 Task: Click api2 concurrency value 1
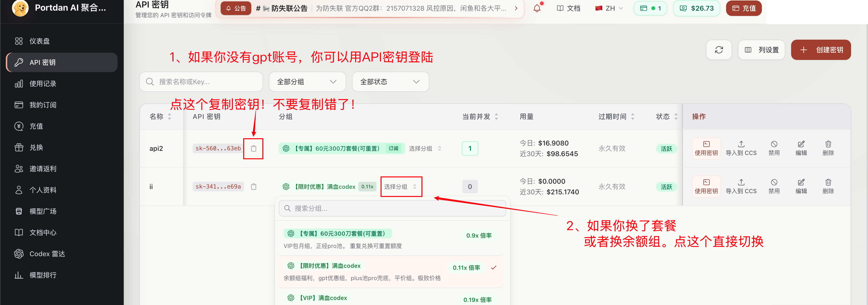[470, 148]
